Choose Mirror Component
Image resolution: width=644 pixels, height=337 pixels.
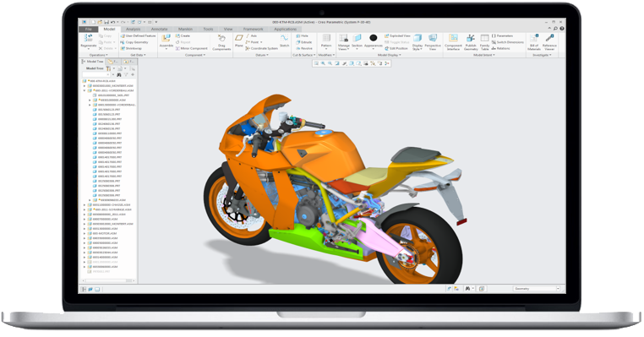click(191, 48)
